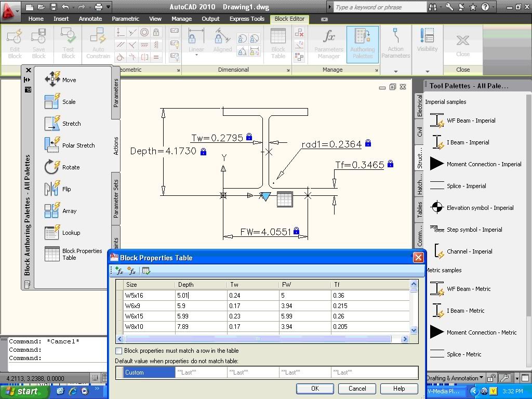532x399 pixels.
Task: Click OK in Block Properties Table
Action: [315, 389]
